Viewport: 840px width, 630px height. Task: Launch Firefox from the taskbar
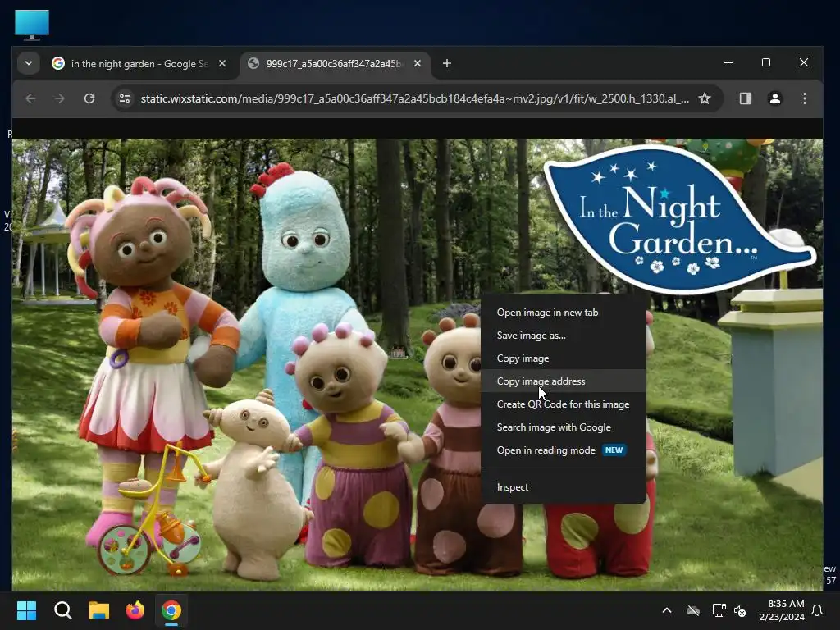coord(135,610)
